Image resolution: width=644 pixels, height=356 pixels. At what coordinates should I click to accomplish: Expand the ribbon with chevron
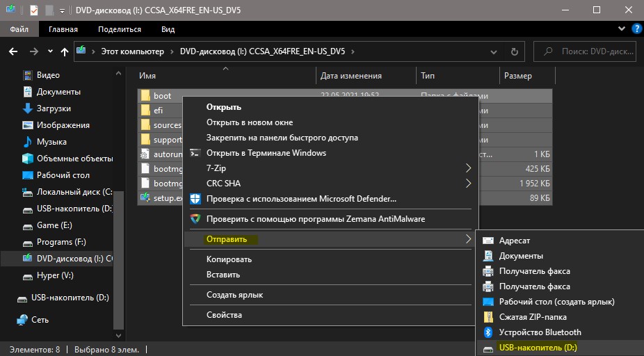click(x=622, y=29)
